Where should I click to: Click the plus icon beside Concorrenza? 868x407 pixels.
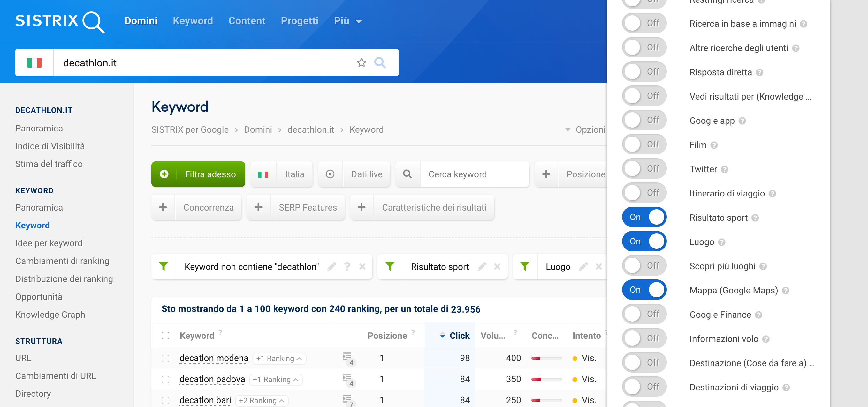coord(163,207)
